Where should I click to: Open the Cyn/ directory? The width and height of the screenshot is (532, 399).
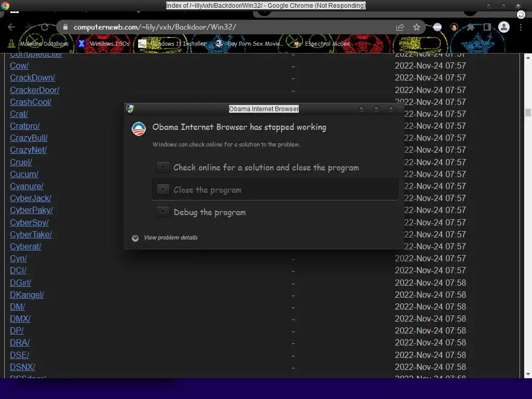18,259
